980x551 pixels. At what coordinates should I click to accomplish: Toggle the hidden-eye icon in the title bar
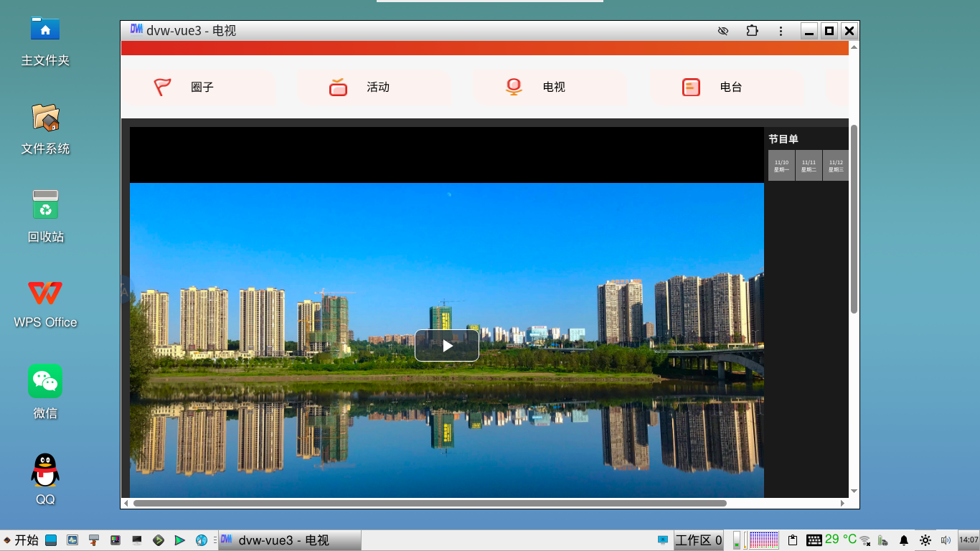(x=722, y=31)
